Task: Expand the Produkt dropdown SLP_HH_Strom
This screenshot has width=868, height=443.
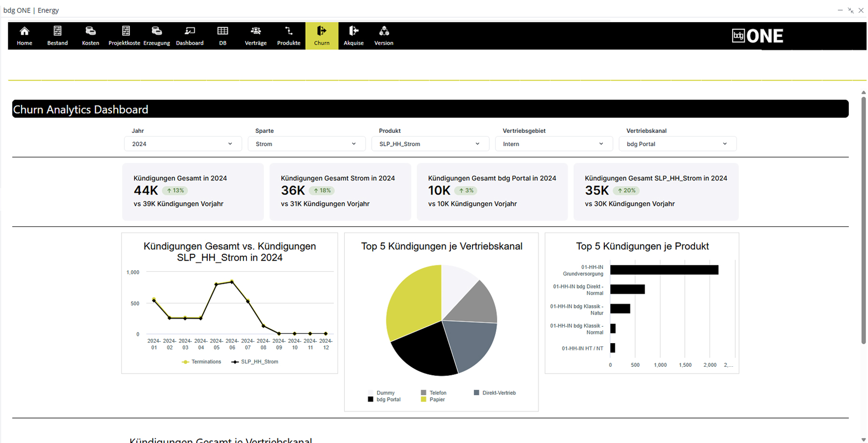Action: (430, 144)
